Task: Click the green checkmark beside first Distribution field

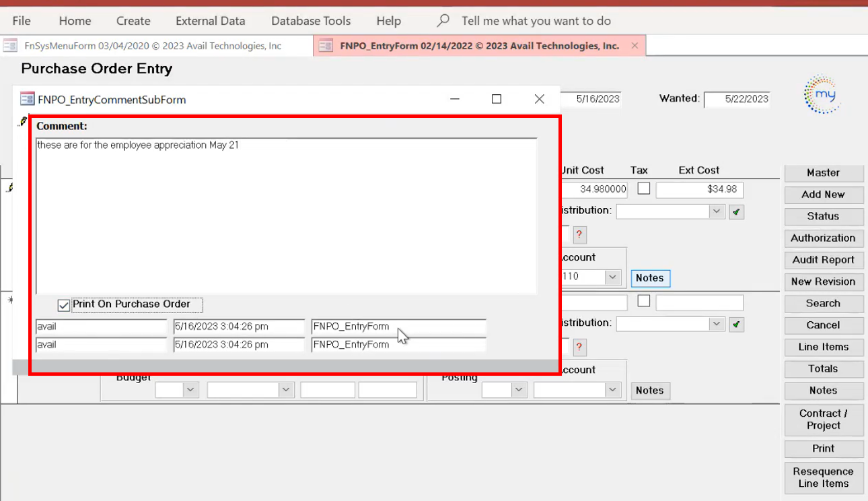Action: 736,212
